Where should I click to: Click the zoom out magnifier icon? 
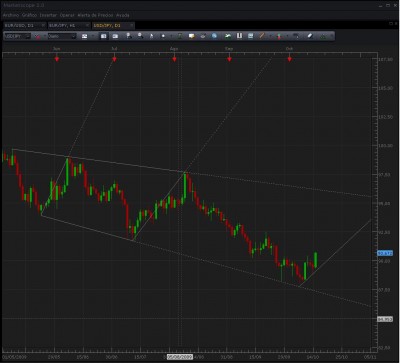coord(140,36)
